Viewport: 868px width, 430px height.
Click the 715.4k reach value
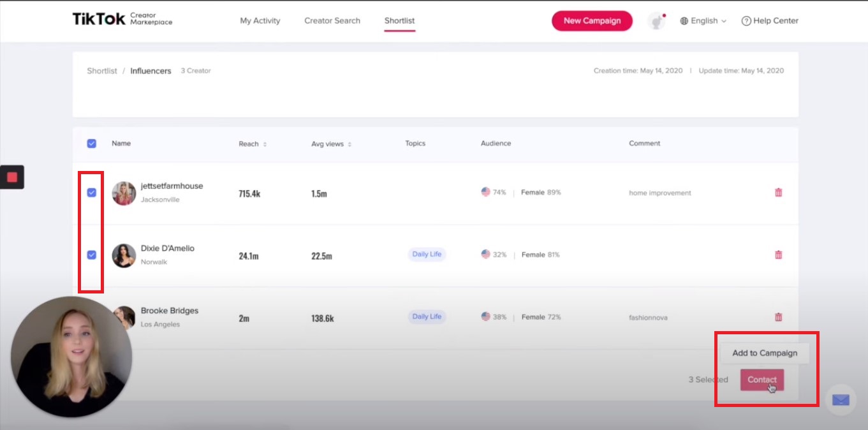click(249, 193)
